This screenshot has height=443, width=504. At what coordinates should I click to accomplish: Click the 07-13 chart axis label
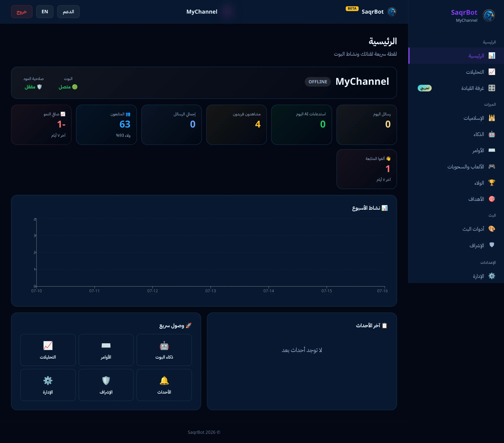point(210,291)
